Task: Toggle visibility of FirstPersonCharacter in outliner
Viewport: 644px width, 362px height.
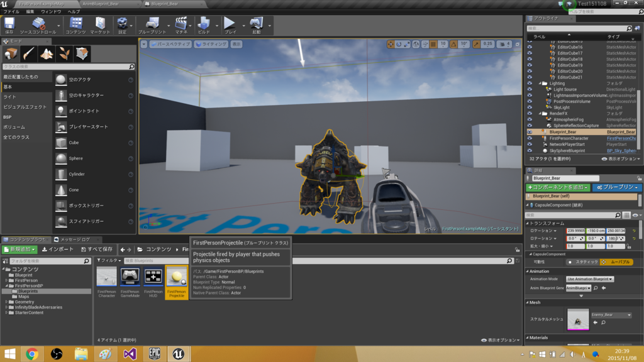Action: pyautogui.click(x=530, y=138)
